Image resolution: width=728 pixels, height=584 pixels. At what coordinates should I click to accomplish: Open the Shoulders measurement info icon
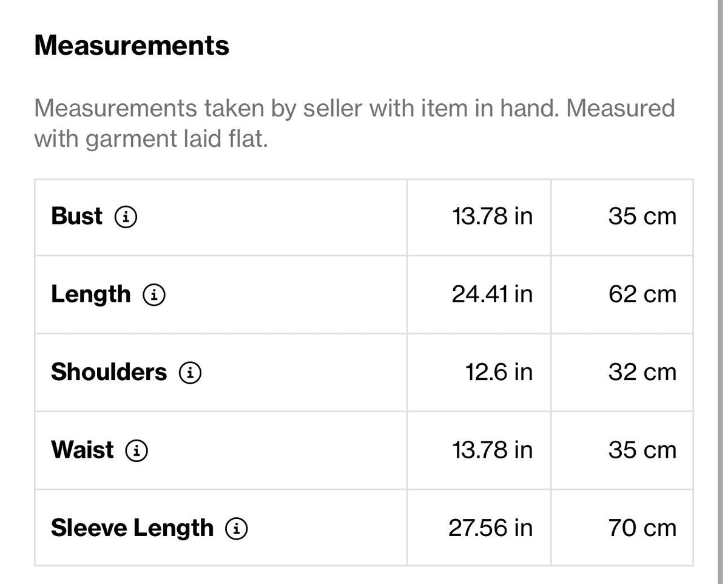click(x=190, y=372)
